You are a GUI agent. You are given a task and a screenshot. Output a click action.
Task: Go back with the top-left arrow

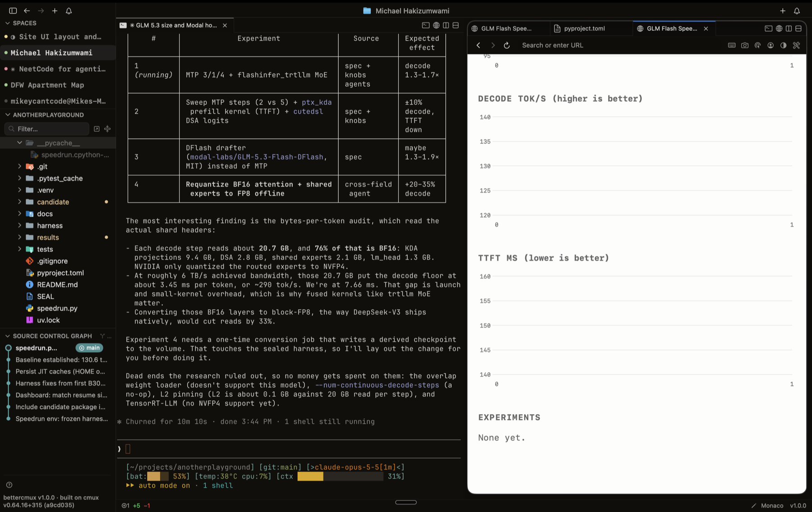click(x=27, y=10)
